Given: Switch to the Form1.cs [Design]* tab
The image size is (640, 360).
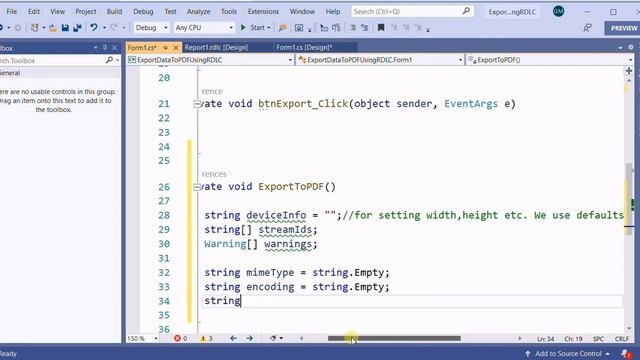Looking at the screenshot, I should click(304, 47).
